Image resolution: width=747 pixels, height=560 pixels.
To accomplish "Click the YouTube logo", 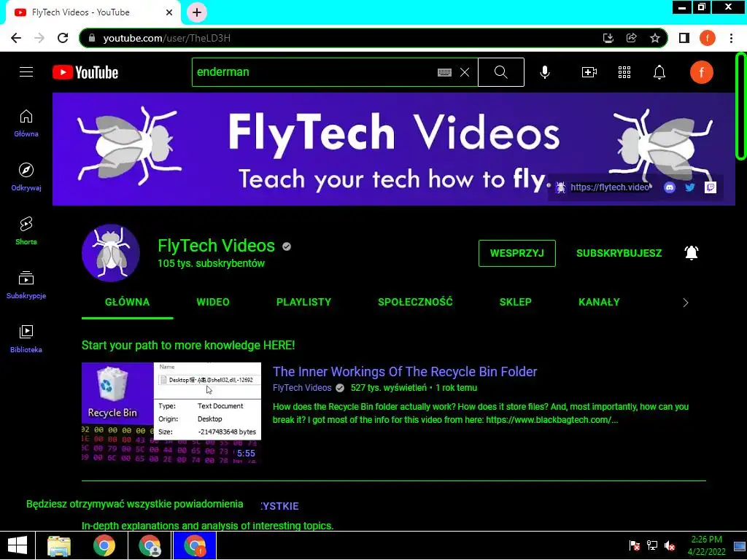I will coord(85,72).
